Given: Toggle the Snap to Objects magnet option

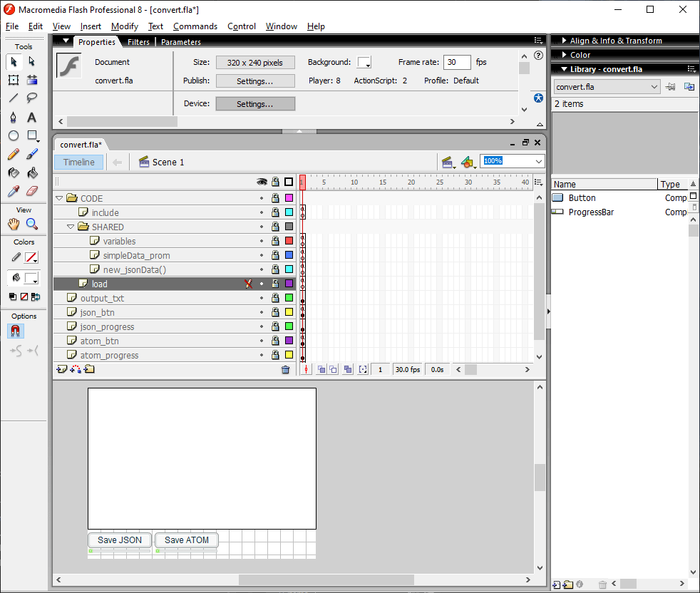Looking at the screenshot, I should coord(14,331).
